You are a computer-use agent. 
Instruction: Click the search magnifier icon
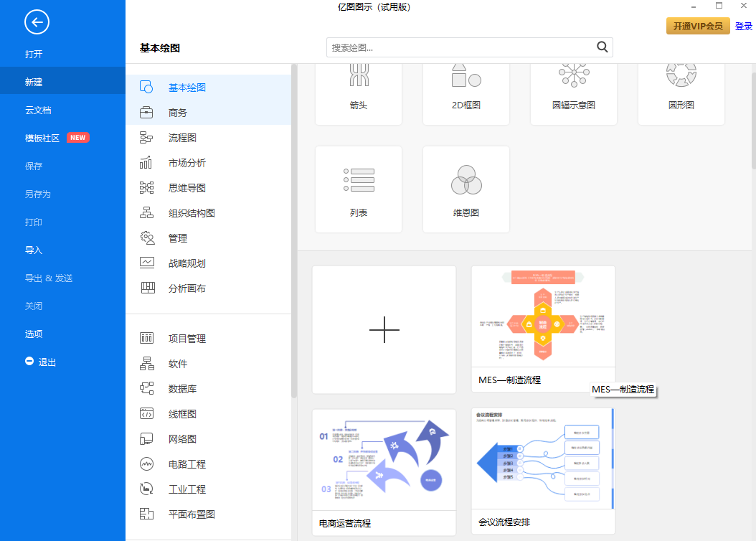tap(602, 47)
